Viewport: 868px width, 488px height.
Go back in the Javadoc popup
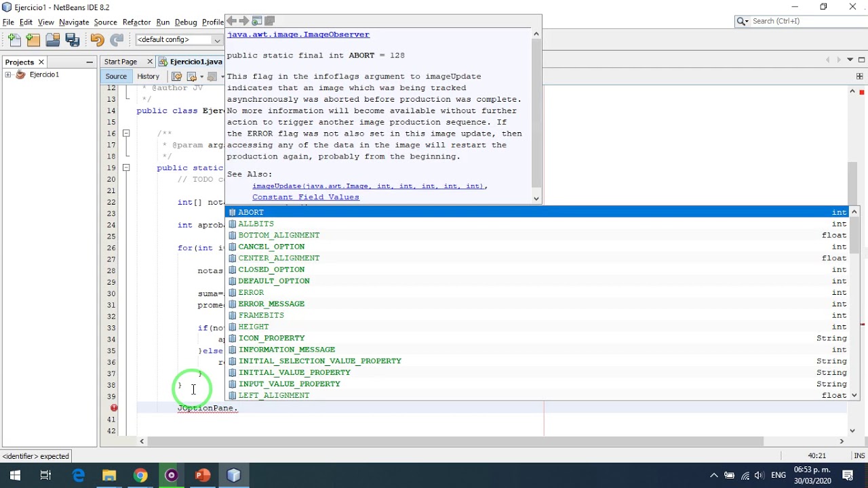click(231, 21)
